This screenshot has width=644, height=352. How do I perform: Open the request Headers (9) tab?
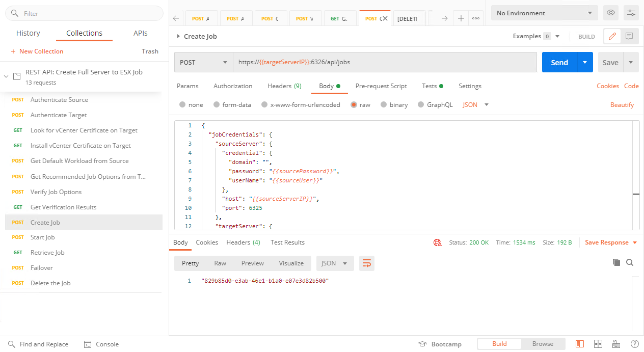click(x=284, y=86)
